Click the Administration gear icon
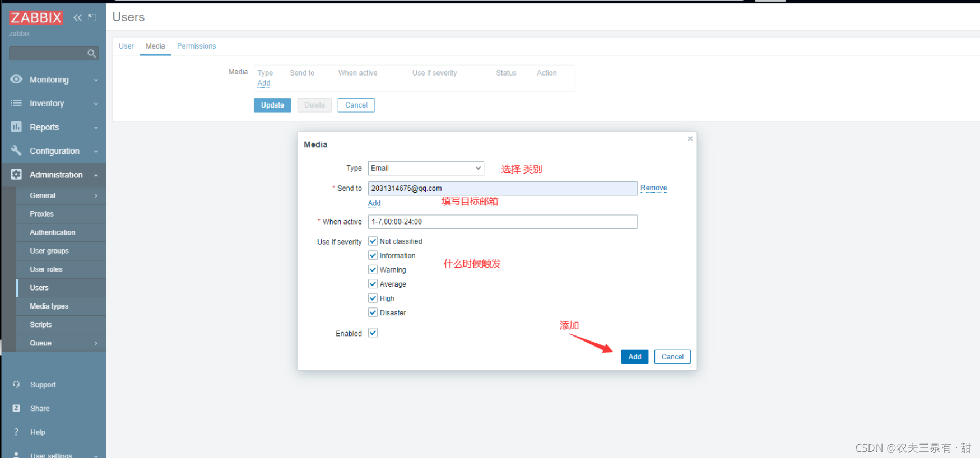 click(x=16, y=175)
